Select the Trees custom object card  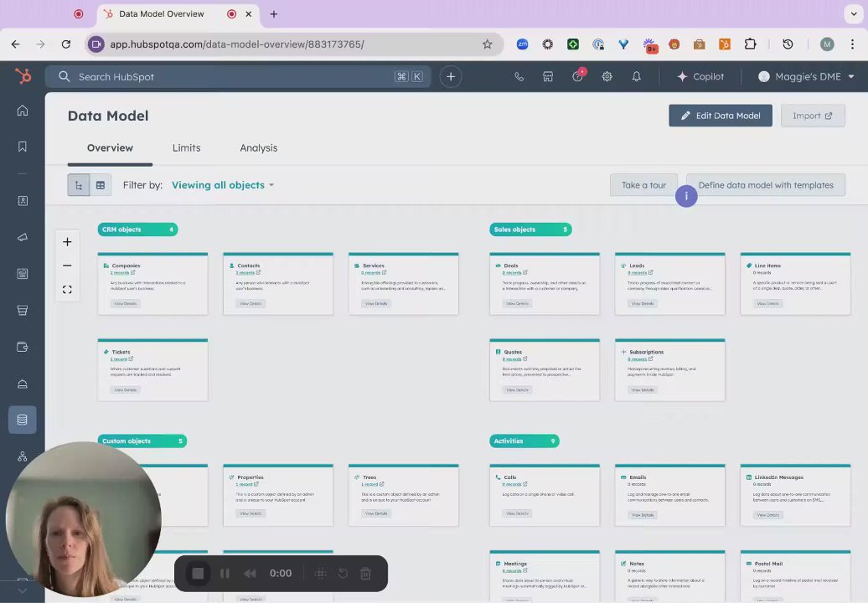(404, 495)
